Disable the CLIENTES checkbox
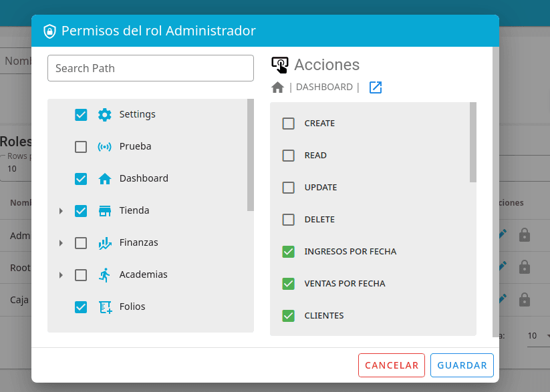550x392 pixels. (288, 316)
